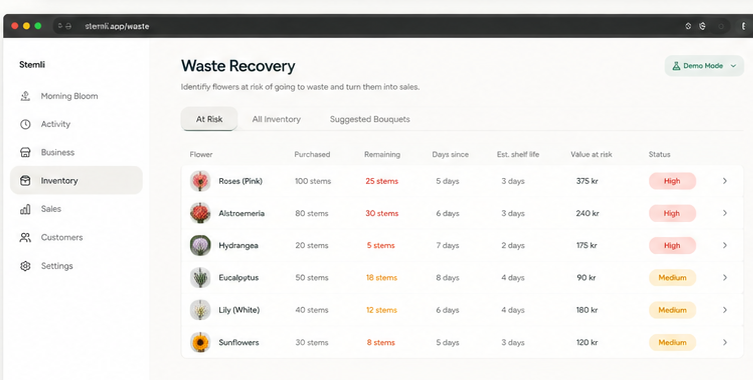Click the Hydrangea name text
Viewport: 753px width, 380px height.
(238, 245)
